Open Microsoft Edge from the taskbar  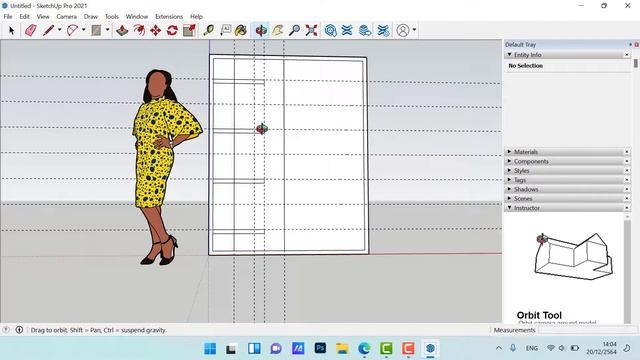click(364, 349)
